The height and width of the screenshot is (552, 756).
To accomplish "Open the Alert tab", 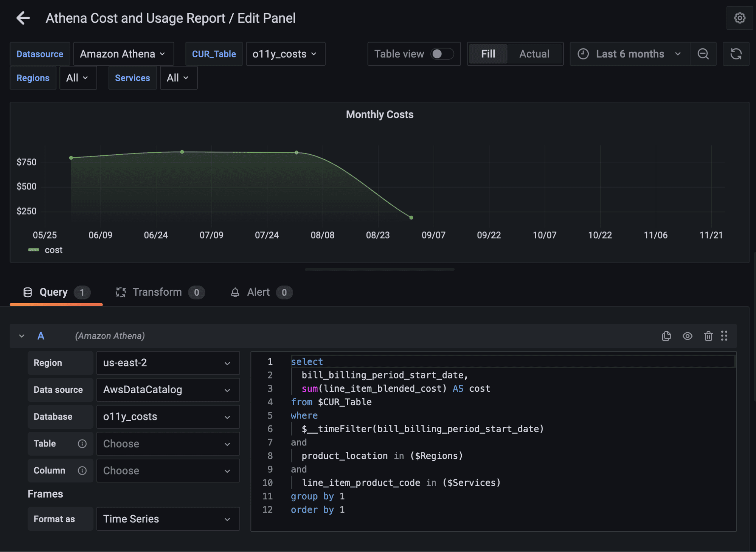I will [258, 292].
